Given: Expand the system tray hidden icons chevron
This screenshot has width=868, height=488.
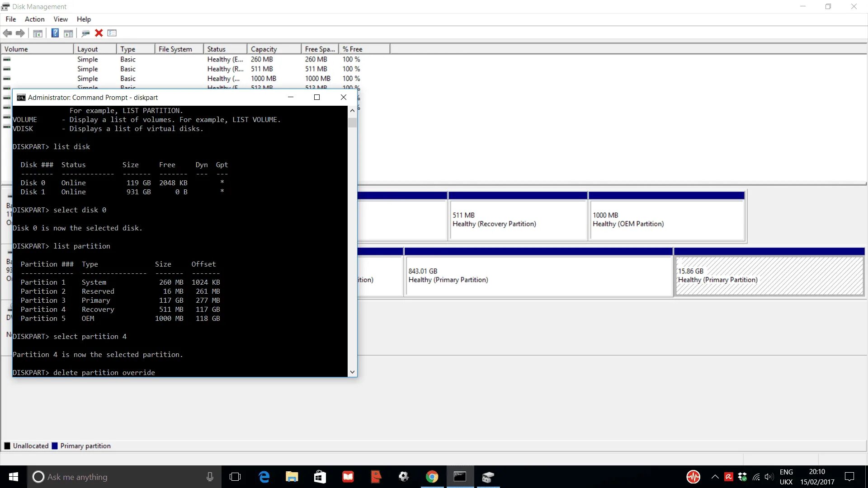Looking at the screenshot, I should (x=715, y=477).
